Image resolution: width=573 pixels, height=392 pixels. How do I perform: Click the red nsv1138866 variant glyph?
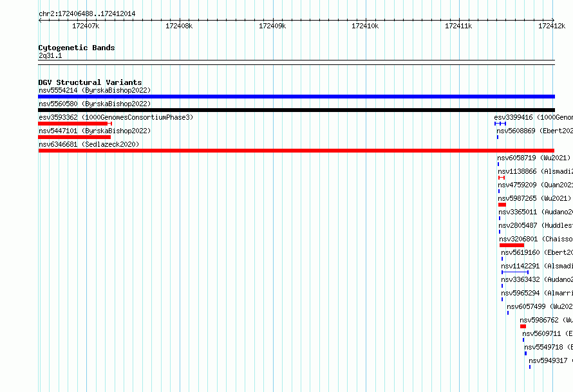point(502,178)
